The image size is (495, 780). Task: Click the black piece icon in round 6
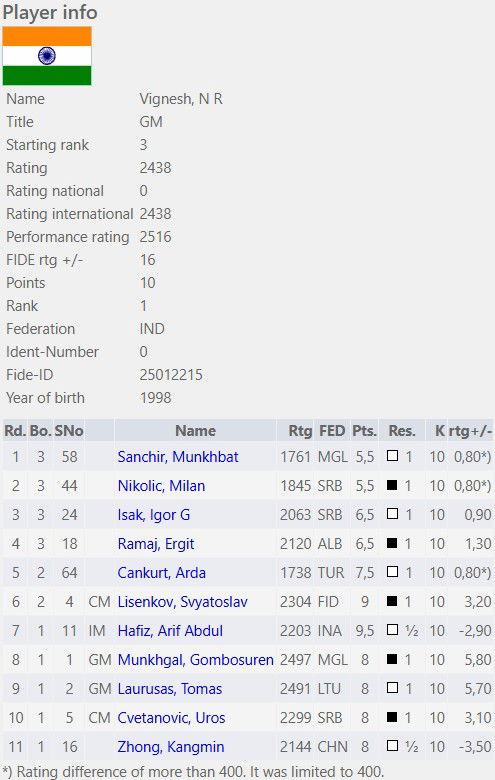point(393,601)
